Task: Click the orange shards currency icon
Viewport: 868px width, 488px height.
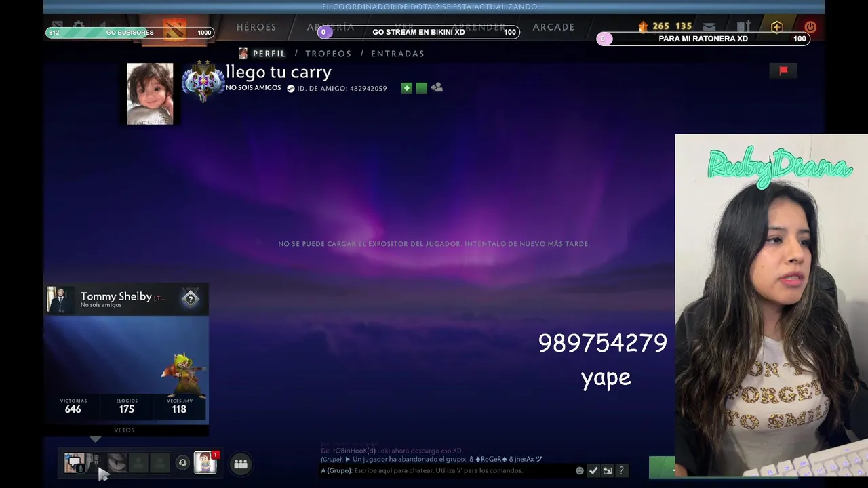Action: coord(643,26)
